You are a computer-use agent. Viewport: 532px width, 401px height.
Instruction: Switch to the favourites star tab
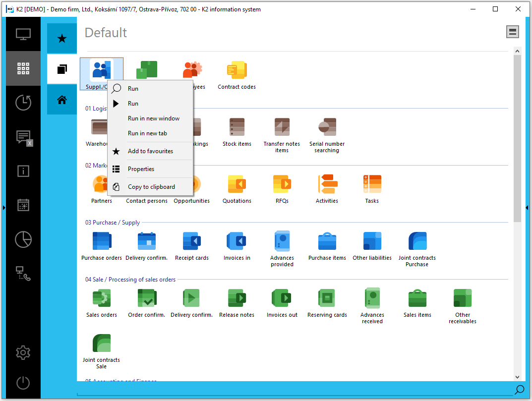(x=62, y=38)
